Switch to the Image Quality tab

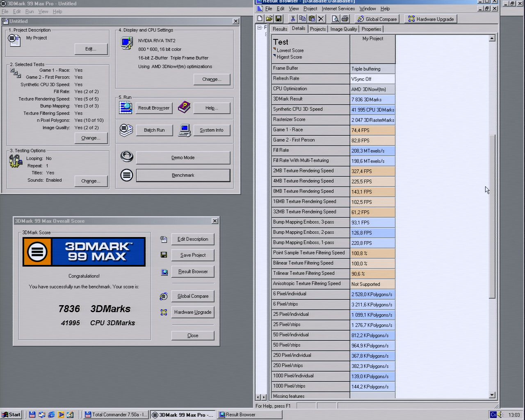click(344, 29)
